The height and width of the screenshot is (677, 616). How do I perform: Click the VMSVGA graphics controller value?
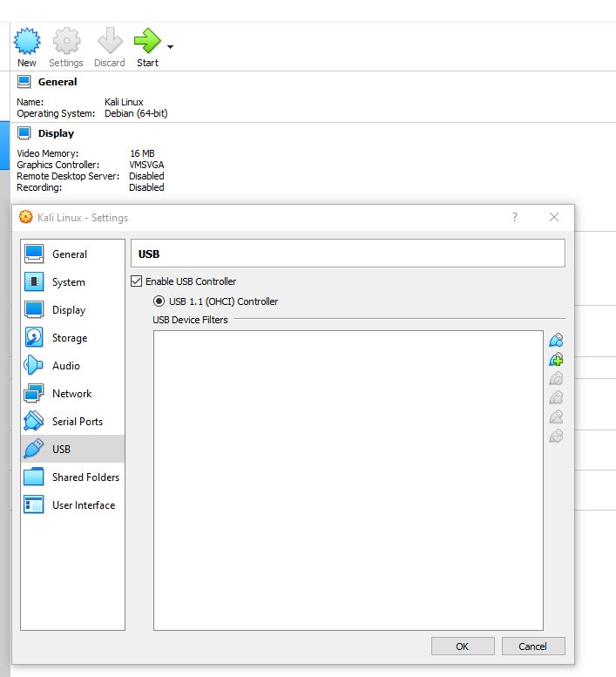click(146, 165)
